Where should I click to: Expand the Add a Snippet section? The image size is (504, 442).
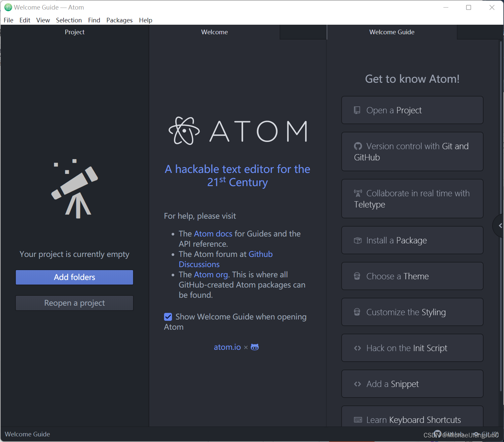(x=412, y=384)
